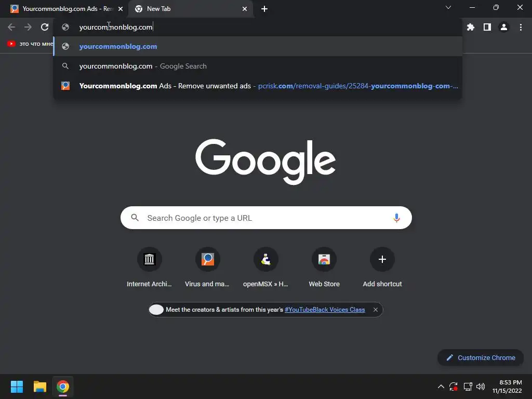Viewport: 532px width, 399px height.
Task: Click the Add shortcut plus tile
Action: click(x=382, y=268)
